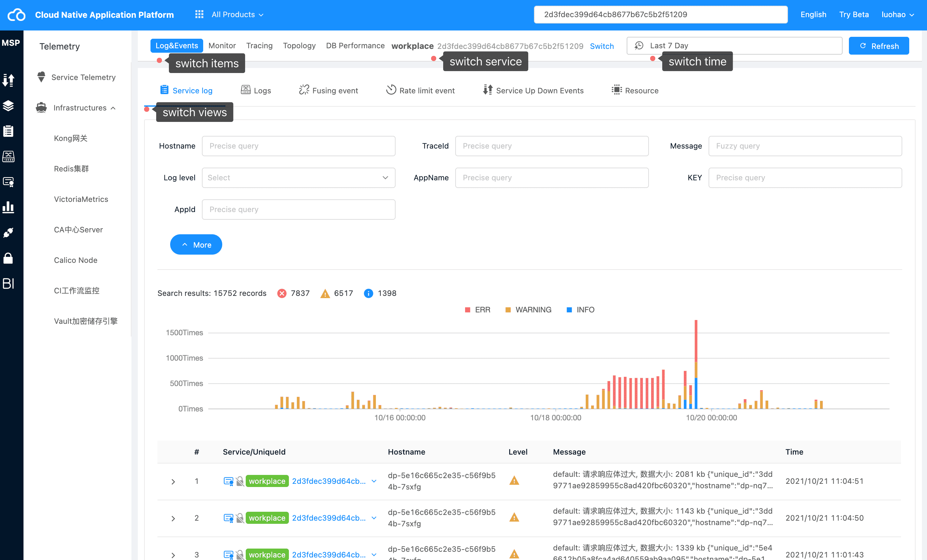Click the certificate icon in row 2
The image size is (927, 560).
coord(228,518)
